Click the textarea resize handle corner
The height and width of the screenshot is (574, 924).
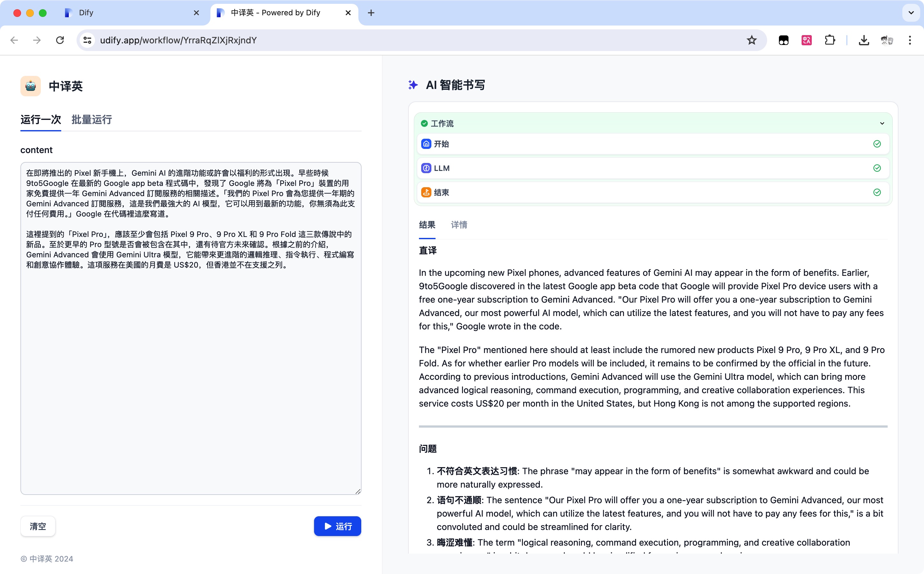(357, 491)
